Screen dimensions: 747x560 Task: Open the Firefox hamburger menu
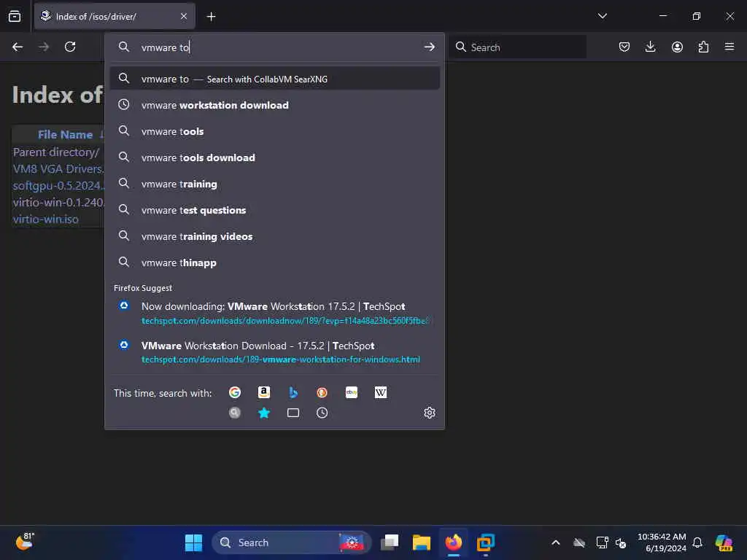click(x=729, y=47)
